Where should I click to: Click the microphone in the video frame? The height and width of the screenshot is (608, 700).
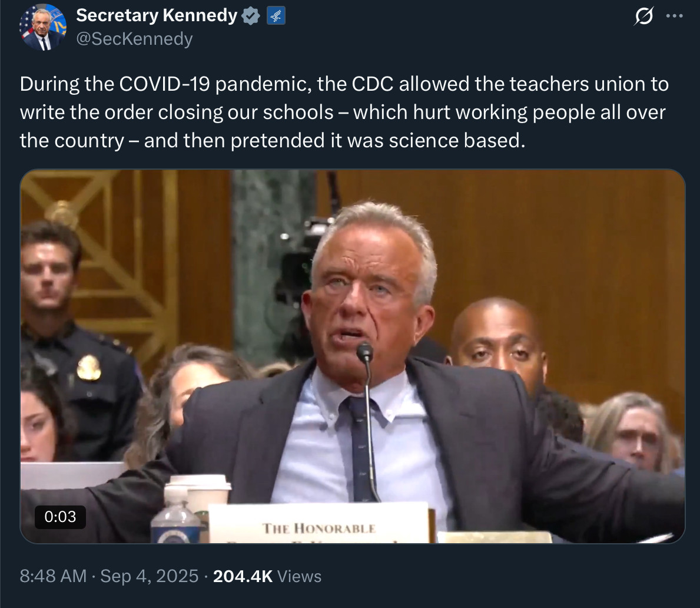[x=364, y=353]
